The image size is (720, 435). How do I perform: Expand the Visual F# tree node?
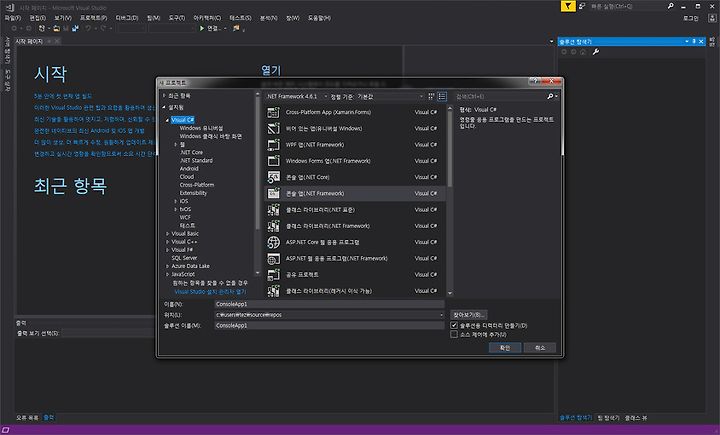coord(167,250)
